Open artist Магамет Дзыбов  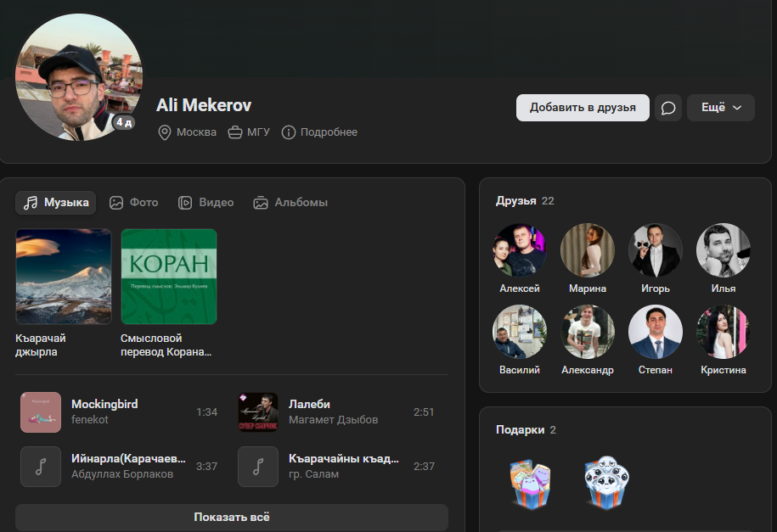pyautogui.click(x=333, y=419)
